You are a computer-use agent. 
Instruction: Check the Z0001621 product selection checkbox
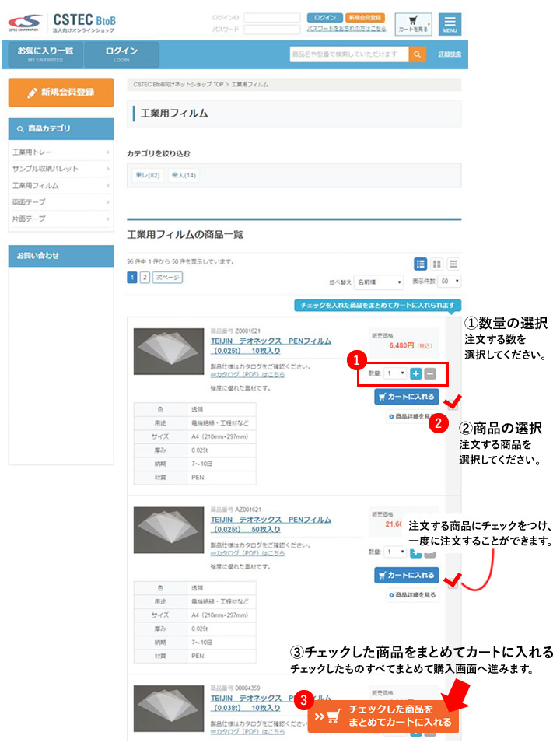coord(453,404)
